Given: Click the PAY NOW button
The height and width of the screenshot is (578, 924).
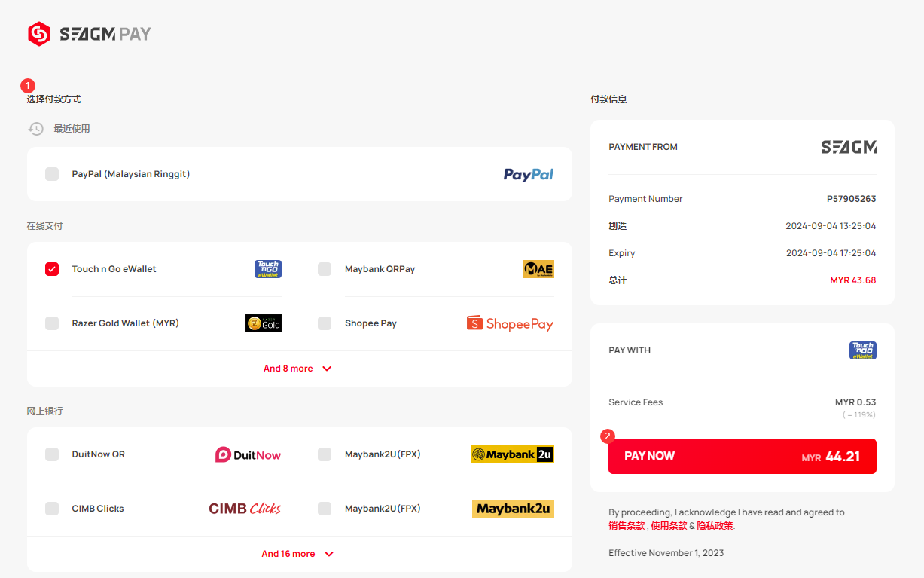Looking at the screenshot, I should tap(743, 456).
